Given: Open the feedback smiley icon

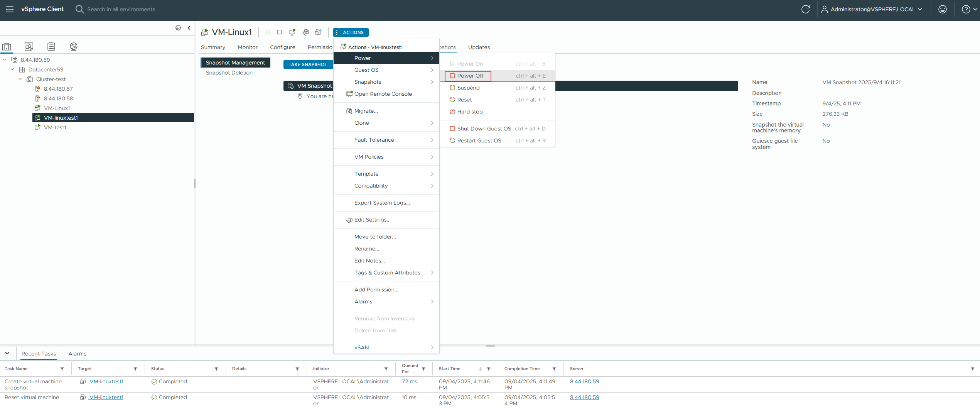Looking at the screenshot, I should pos(943,9).
